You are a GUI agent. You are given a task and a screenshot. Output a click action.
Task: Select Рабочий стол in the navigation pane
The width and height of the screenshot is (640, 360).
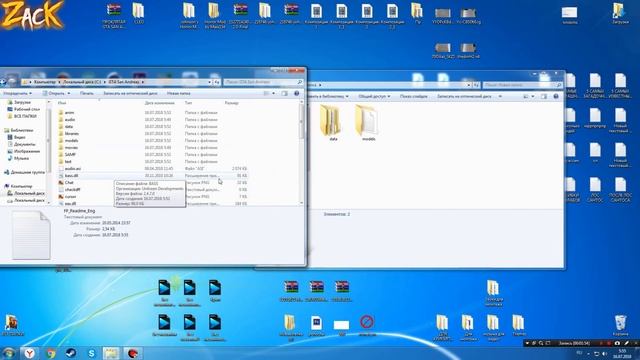(23, 109)
